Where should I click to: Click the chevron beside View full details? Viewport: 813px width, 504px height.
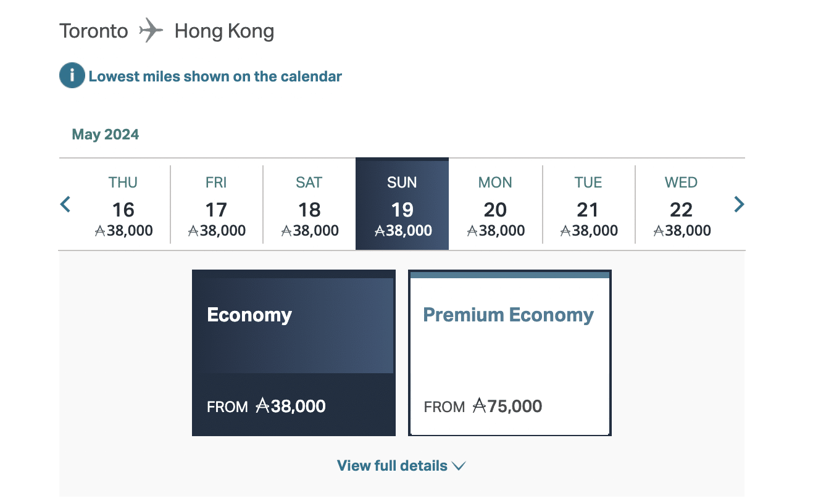click(x=459, y=466)
